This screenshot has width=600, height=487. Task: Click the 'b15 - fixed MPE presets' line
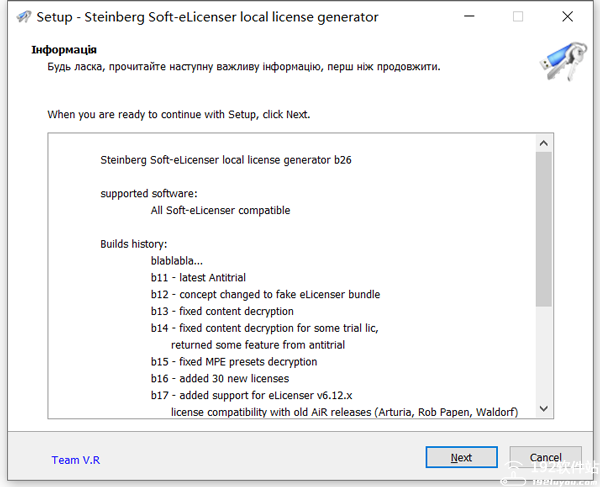coord(234,362)
